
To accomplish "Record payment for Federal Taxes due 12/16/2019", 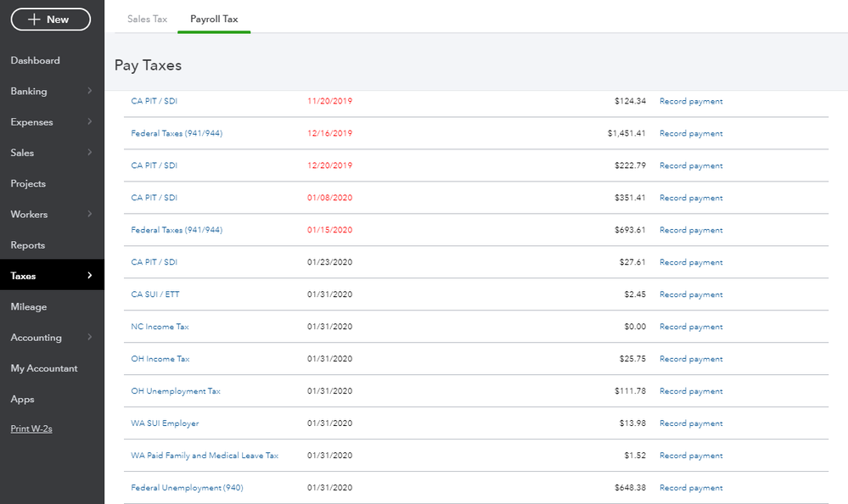I will (691, 134).
